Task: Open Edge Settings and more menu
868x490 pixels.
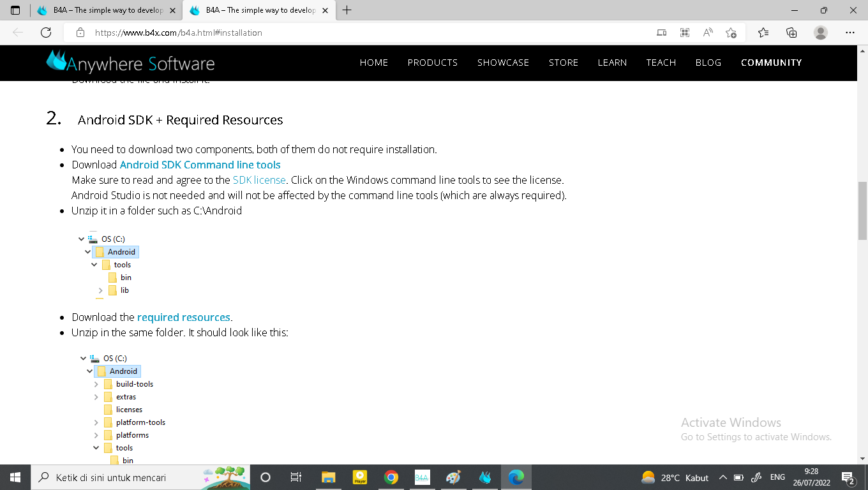Action: [x=849, y=33]
